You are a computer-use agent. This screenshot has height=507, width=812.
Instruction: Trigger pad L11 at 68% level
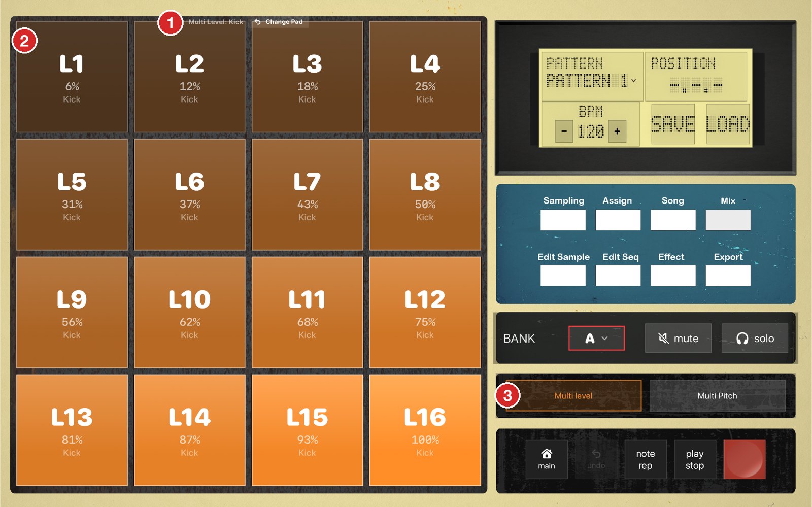[307, 312]
